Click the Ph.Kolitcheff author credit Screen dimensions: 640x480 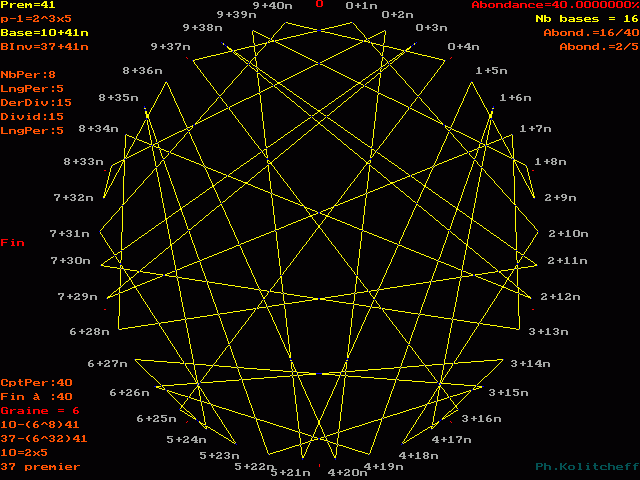pos(585,467)
